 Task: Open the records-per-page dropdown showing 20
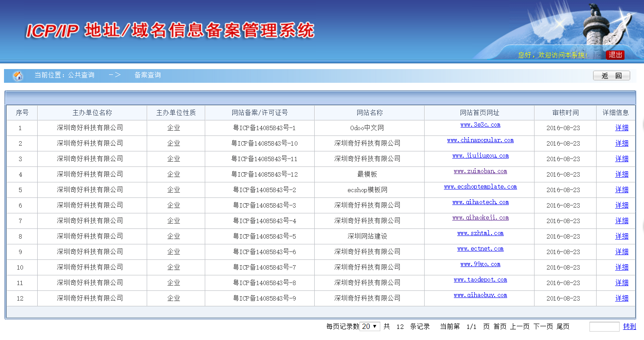click(x=370, y=326)
